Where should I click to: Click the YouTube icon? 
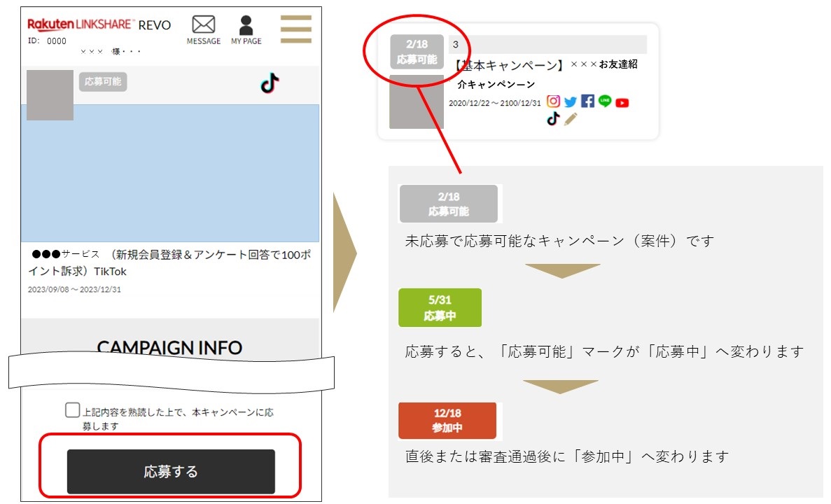(x=622, y=102)
